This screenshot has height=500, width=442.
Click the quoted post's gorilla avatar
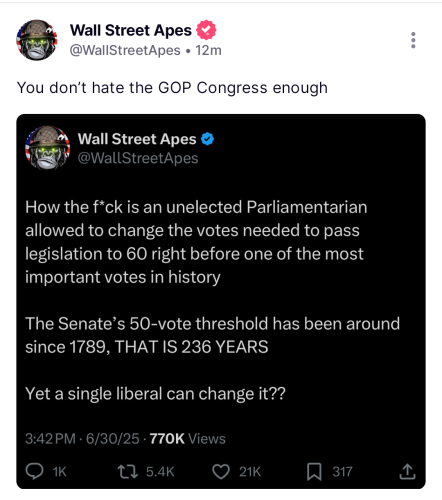pos(47,148)
